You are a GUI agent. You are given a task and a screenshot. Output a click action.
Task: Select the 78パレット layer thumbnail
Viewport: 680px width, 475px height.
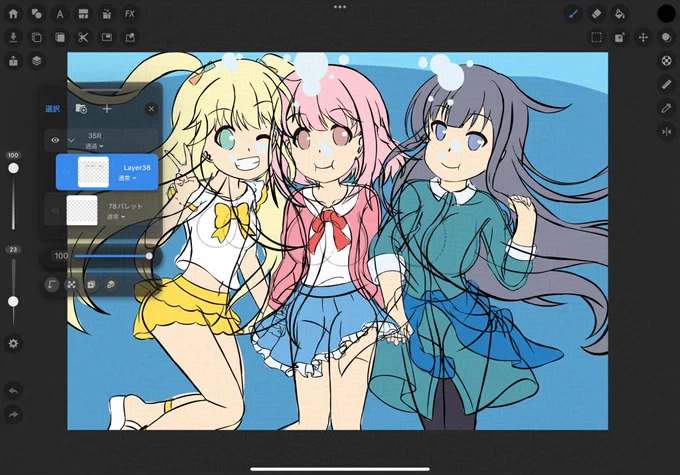(82, 210)
